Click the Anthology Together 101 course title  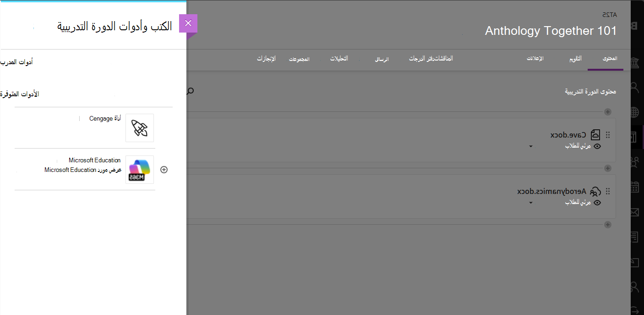(551, 31)
